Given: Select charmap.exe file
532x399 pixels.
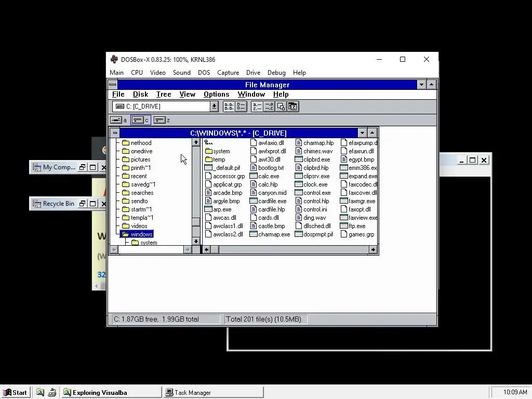Looking at the screenshot, I should [x=270, y=234].
